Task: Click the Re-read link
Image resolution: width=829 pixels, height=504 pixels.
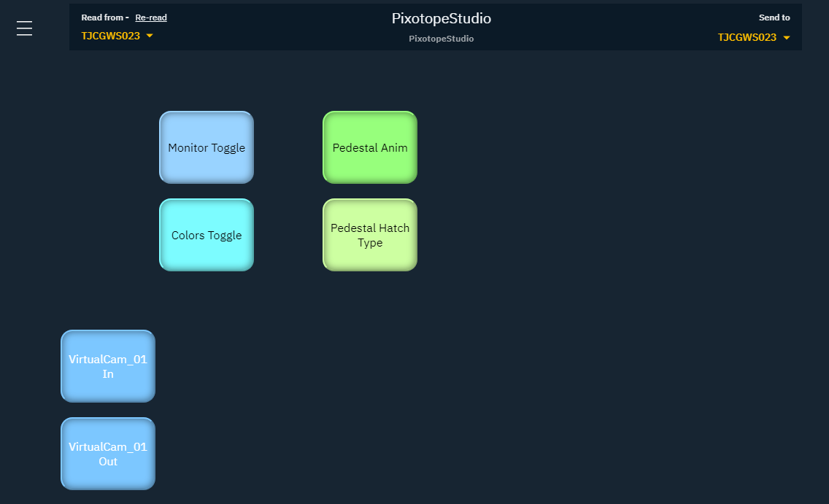Action: pos(151,18)
